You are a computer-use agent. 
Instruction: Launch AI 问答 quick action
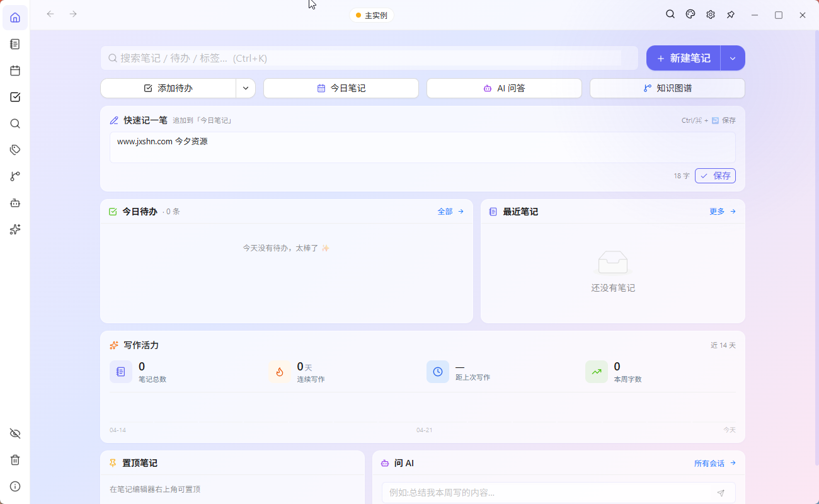504,88
